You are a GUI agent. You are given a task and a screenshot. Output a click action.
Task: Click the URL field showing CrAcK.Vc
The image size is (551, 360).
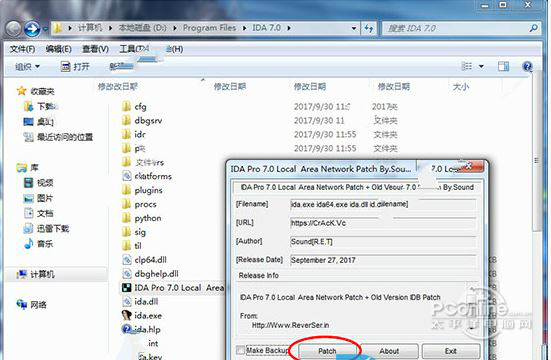point(383,223)
